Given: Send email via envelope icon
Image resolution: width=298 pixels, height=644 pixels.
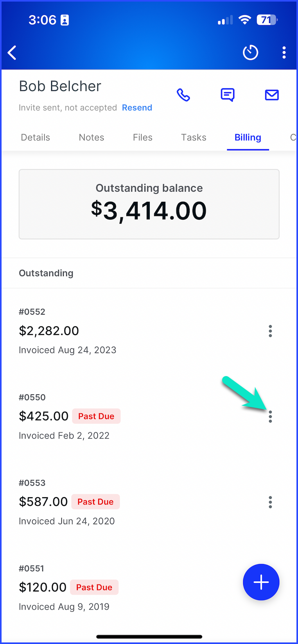Looking at the screenshot, I should coord(272,95).
